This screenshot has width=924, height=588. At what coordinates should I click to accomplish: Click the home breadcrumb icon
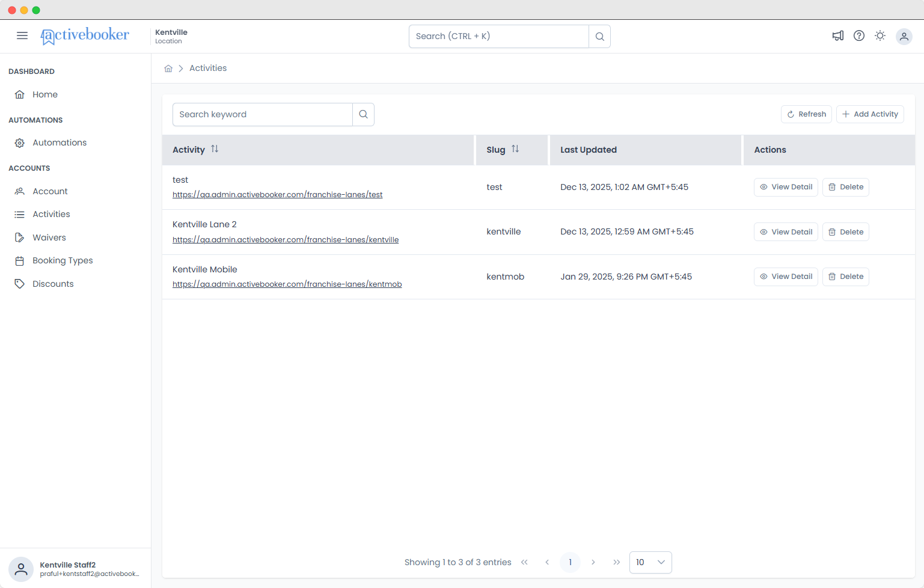tap(168, 69)
